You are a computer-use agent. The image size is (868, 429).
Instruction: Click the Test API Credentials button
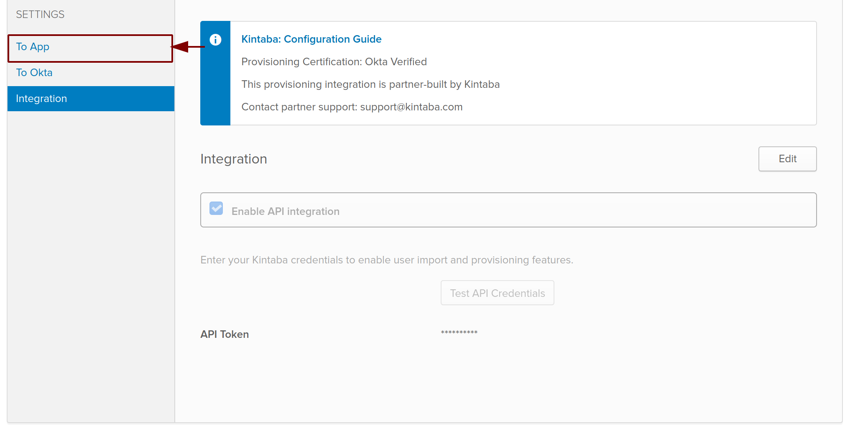[x=497, y=293]
